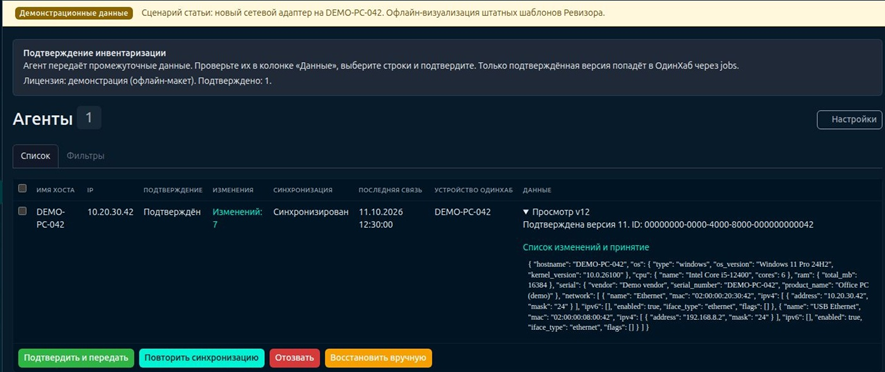The height and width of the screenshot is (372, 885).
Task: Click the JSON inventory data block
Action: pyautogui.click(x=699, y=295)
